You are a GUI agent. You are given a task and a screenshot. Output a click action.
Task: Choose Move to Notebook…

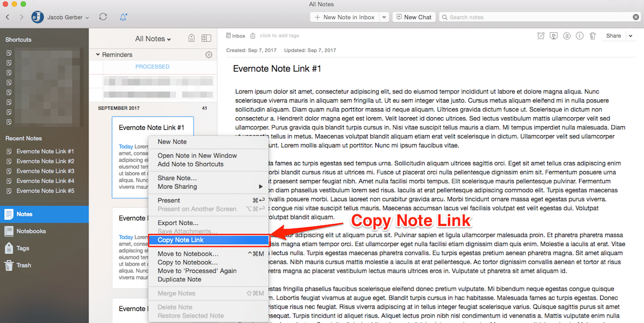point(208,254)
